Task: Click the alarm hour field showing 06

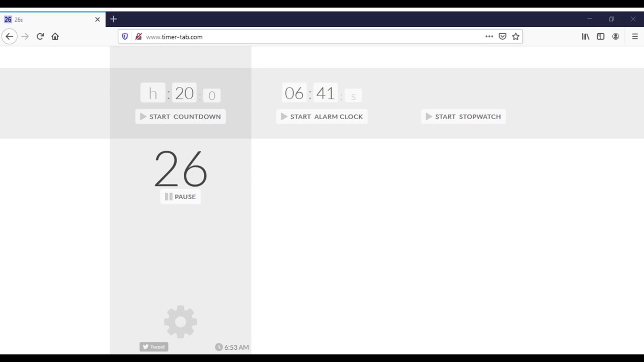Action: pos(294,94)
